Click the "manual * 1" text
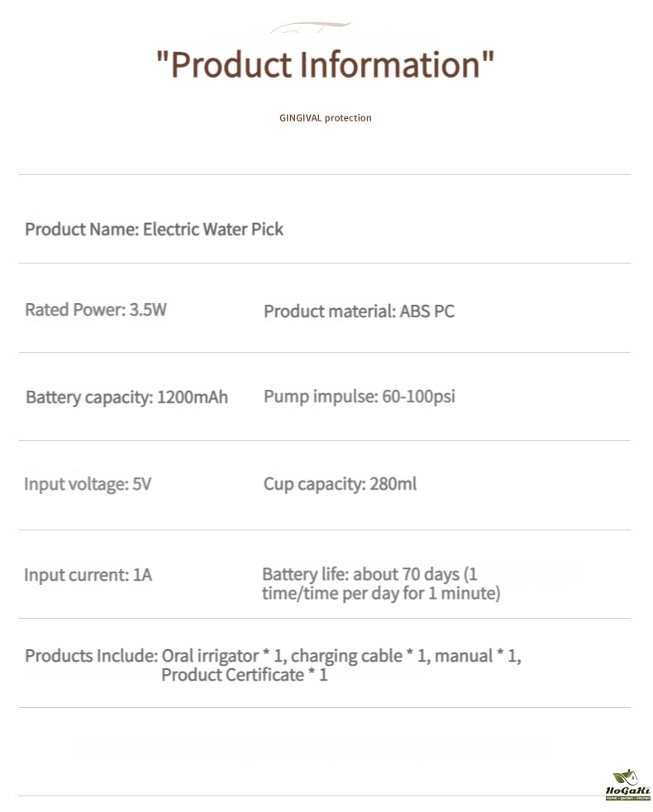The image size is (653, 812). click(x=477, y=656)
